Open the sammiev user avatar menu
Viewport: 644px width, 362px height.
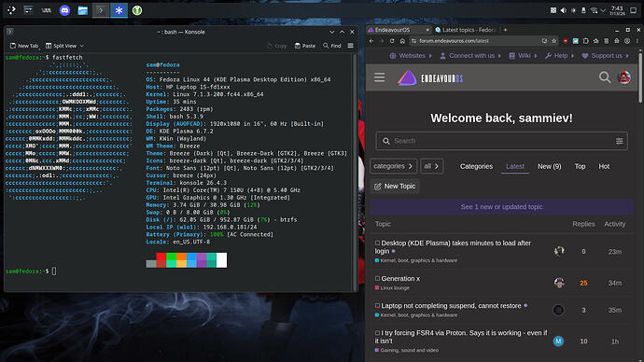(624, 77)
